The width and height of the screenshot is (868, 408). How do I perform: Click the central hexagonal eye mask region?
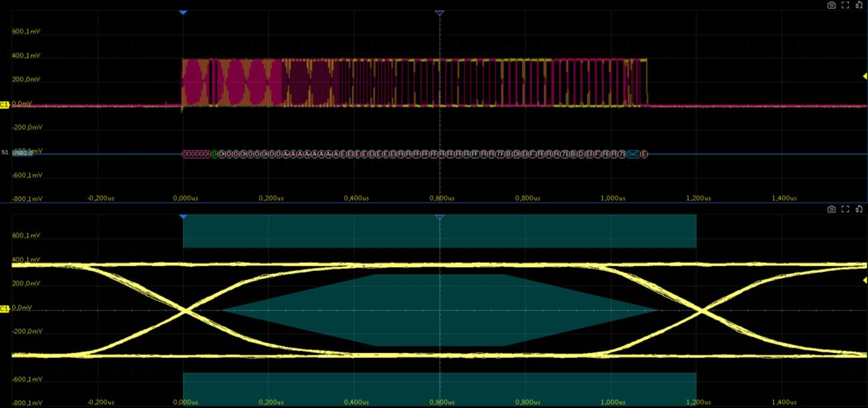439,310
